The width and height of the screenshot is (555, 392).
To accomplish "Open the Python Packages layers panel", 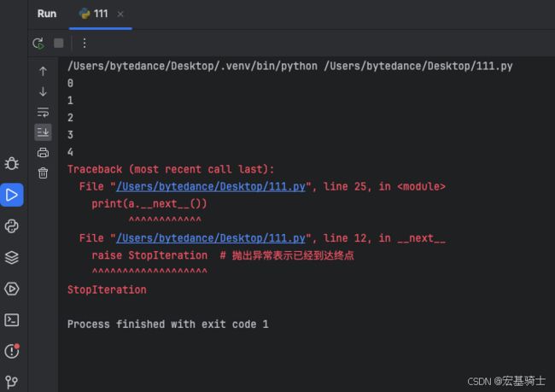I will (12, 257).
